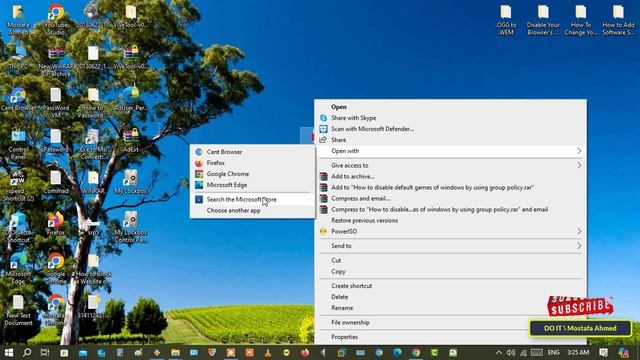Open the Windows Start menu
The height and width of the screenshot is (360, 640).
9,352
